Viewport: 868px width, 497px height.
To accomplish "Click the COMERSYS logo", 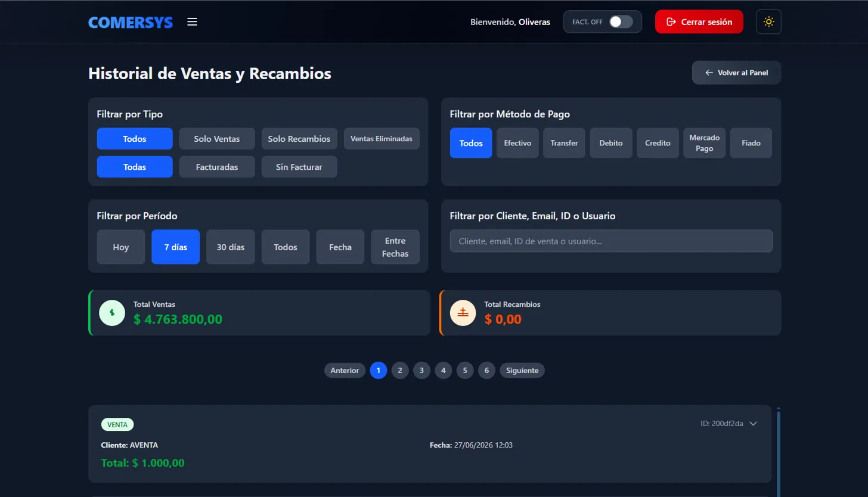I will (131, 23).
